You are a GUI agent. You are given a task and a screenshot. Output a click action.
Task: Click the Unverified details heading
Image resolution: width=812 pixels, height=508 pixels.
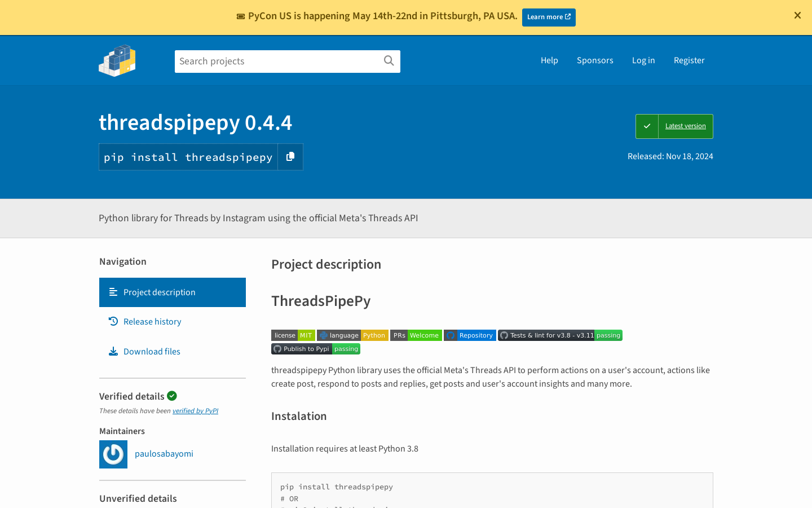coord(138,498)
